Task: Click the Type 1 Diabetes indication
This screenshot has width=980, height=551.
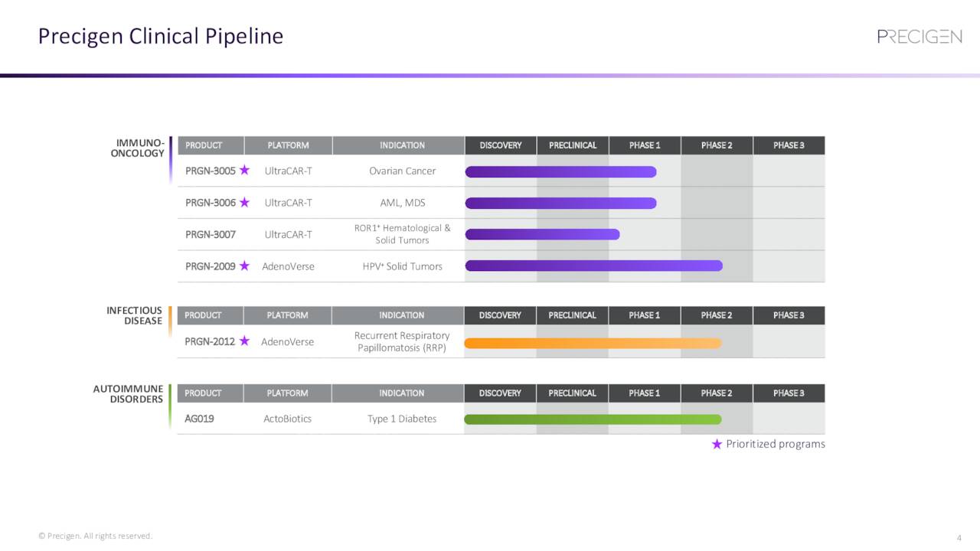Action: [x=402, y=419]
